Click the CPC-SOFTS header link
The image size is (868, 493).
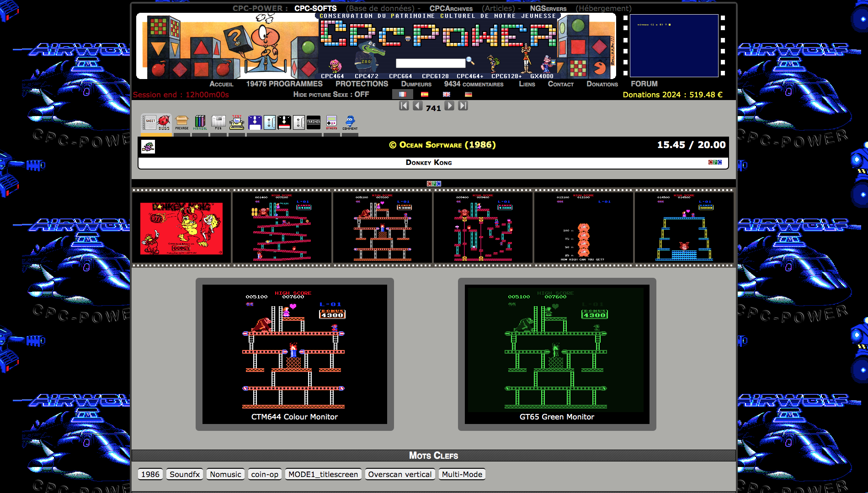(315, 8)
